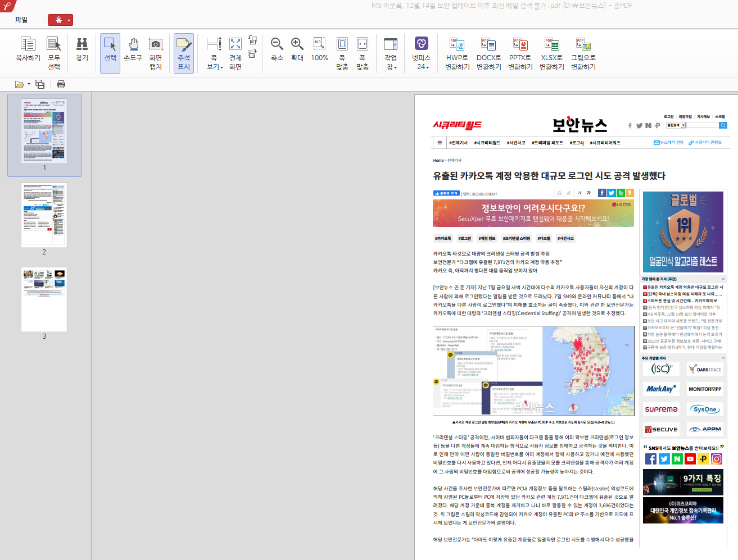Go to page 3 thumbnail
738x560 pixels.
44,299
